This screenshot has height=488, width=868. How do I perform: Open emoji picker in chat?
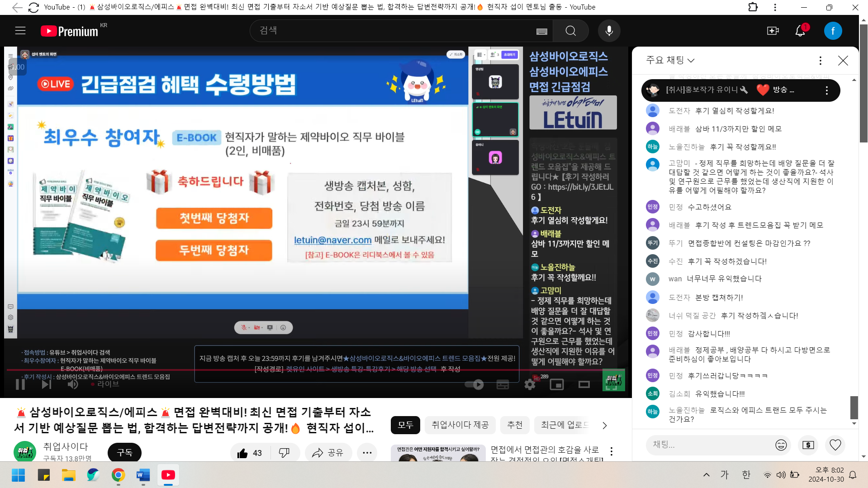pos(781,445)
